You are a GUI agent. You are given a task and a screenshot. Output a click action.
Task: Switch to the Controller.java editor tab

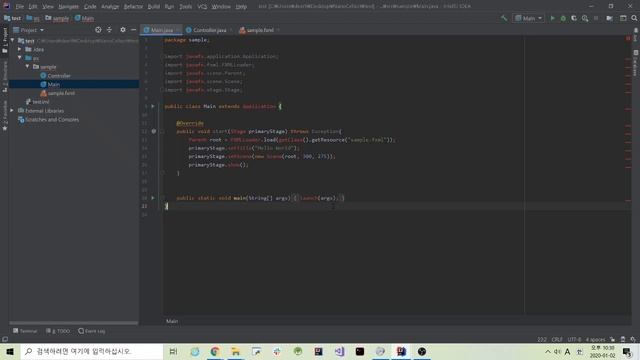[208, 30]
